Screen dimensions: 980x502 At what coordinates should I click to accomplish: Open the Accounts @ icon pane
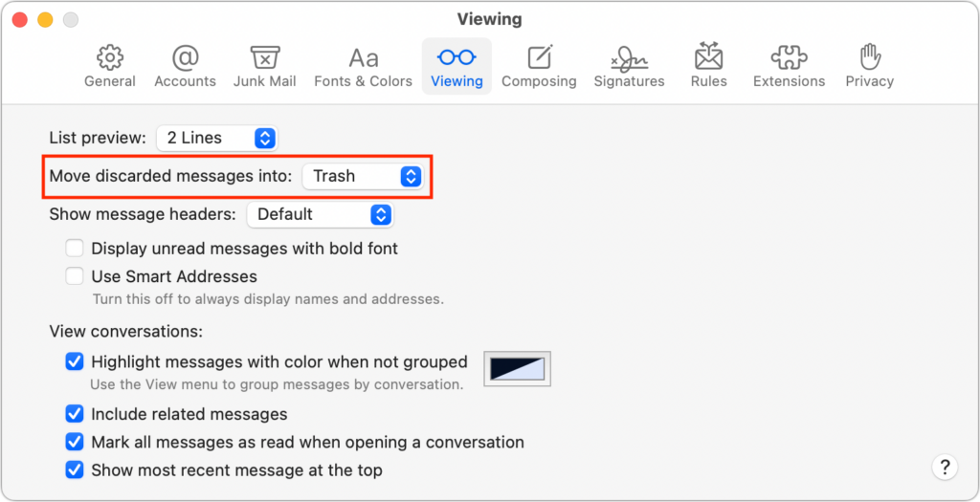tap(185, 65)
